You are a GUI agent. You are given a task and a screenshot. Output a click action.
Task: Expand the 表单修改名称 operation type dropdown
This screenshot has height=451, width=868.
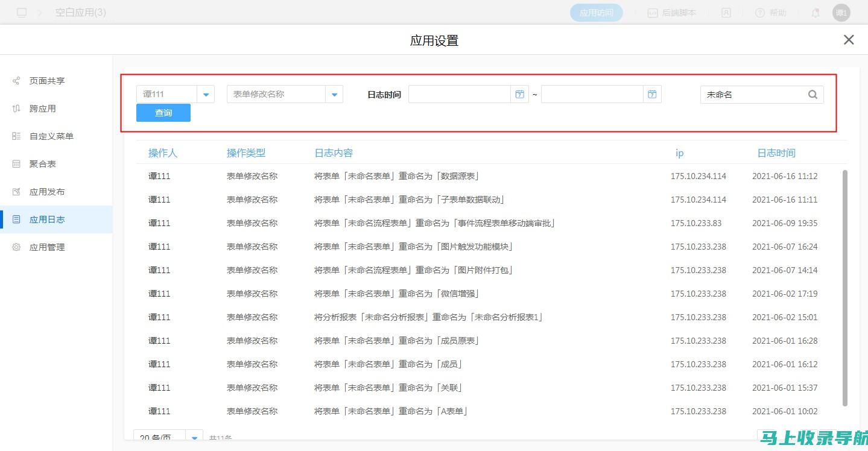pyautogui.click(x=334, y=95)
